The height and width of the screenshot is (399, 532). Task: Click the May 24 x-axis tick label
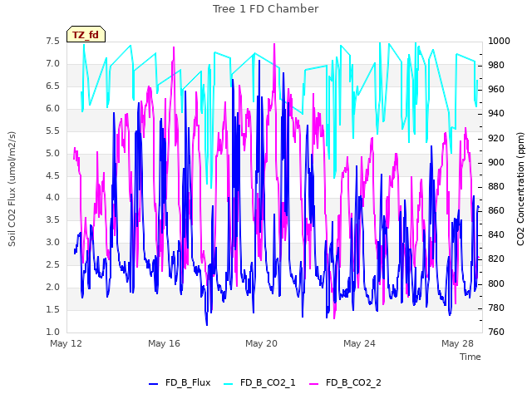360,343
